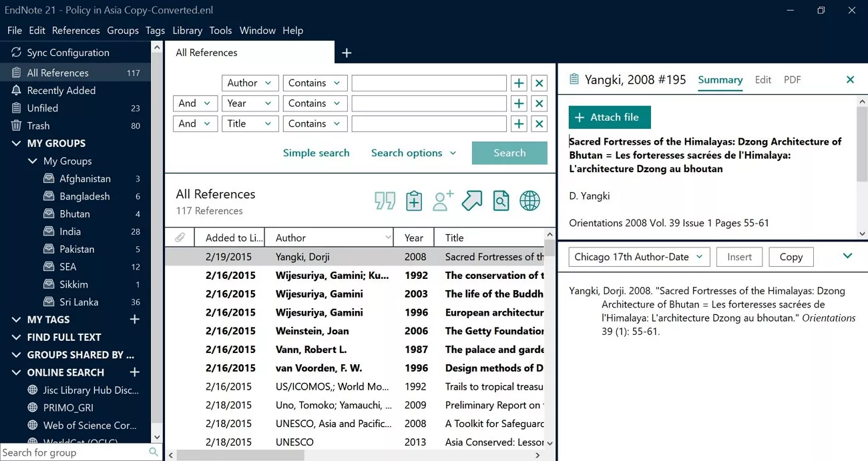
Task: Copy references using the clipboard icon
Action: point(414,200)
